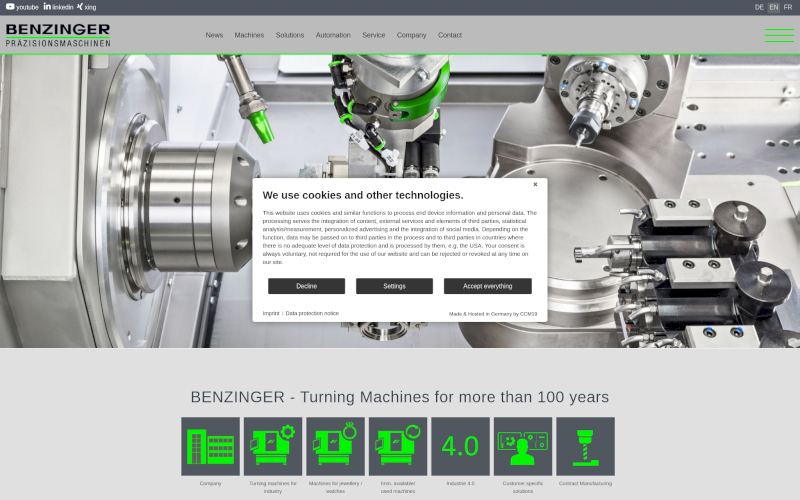The height and width of the screenshot is (500, 800).
Task: Switch language to FR
Action: click(x=788, y=7)
